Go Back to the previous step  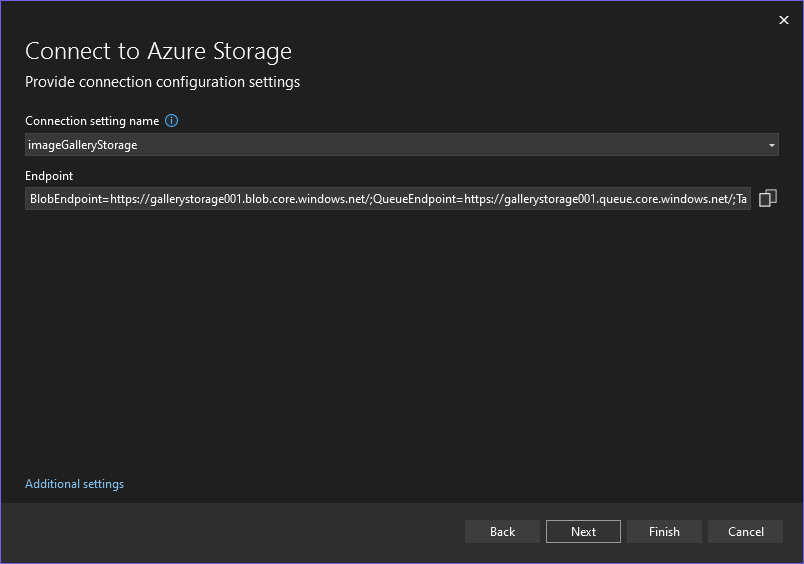click(x=502, y=532)
